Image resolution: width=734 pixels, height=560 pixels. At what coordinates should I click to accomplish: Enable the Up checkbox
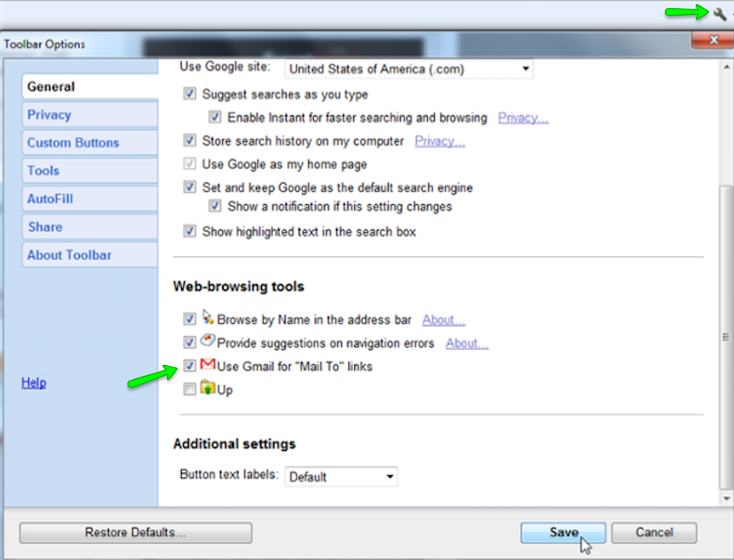tap(189, 388)
